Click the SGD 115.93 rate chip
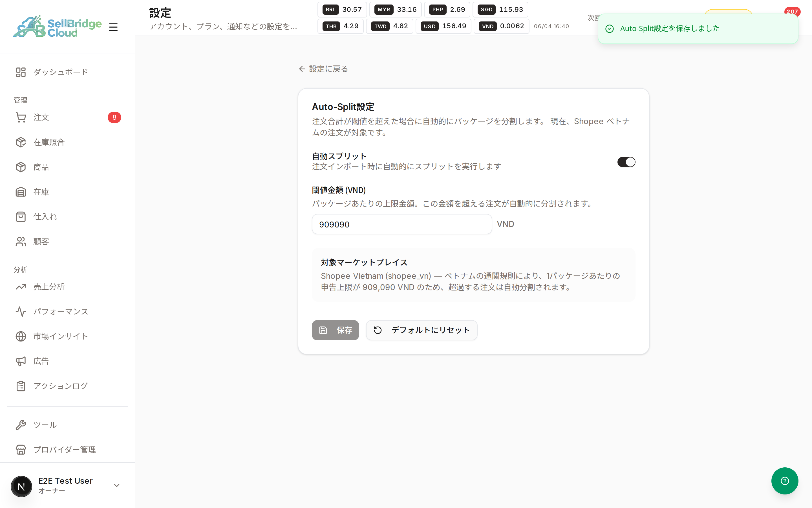This screenshot has height=508, width=812. point(500,9)
